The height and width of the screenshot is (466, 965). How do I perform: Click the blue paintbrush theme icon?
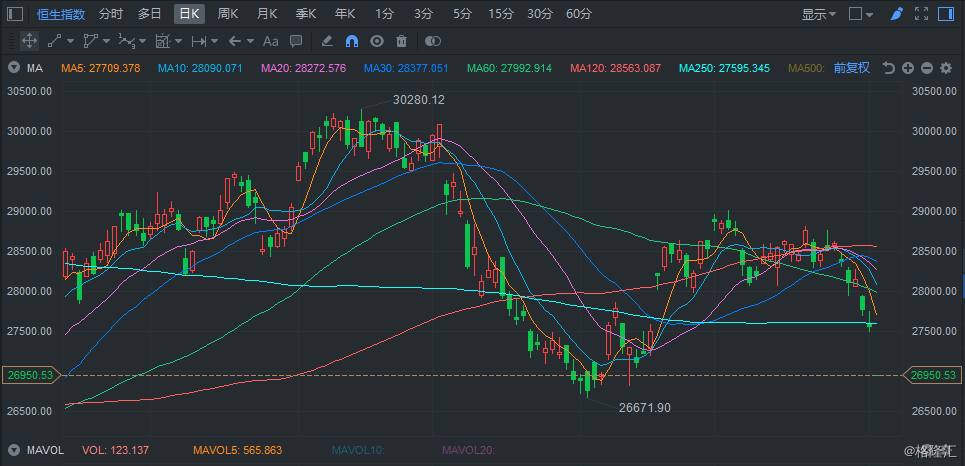897,14
